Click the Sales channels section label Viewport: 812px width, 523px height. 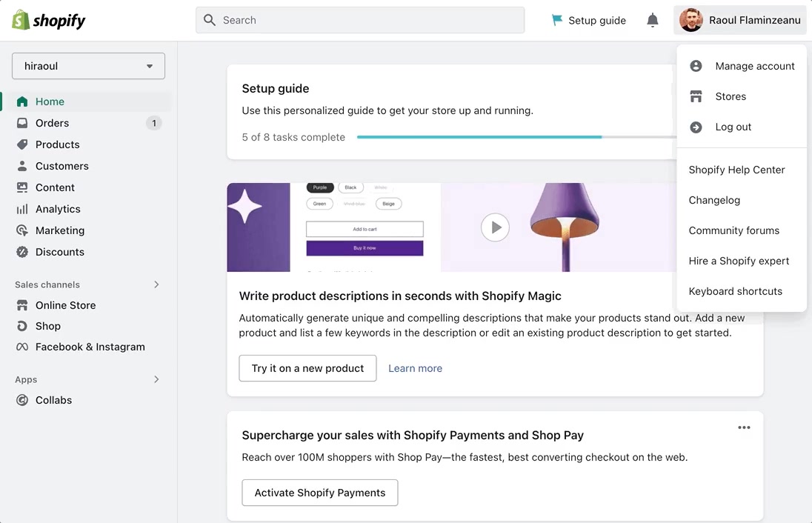(47, 284)
